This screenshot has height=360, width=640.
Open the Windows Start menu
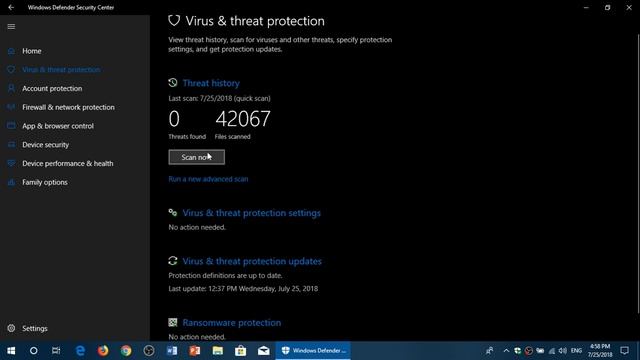[x=11, y=351]
